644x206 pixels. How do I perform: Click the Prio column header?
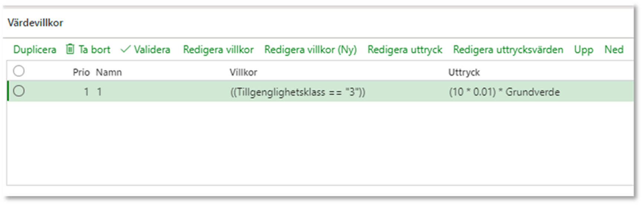(x=81, y=72)
